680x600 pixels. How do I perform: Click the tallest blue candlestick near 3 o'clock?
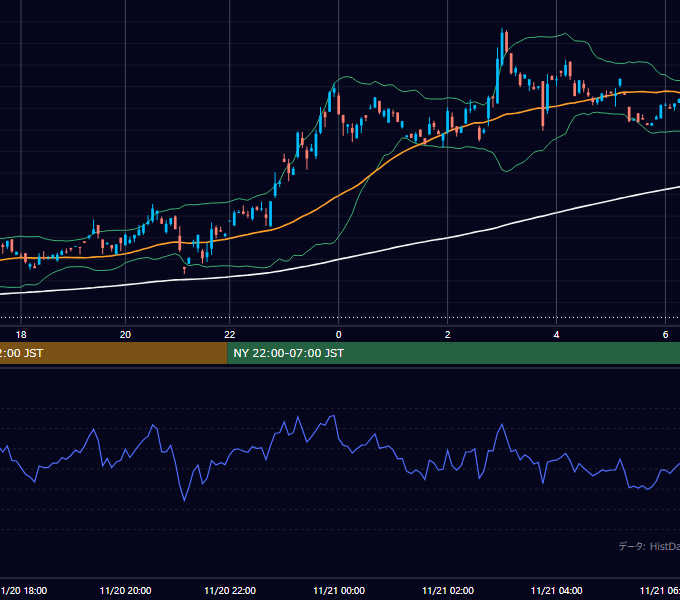coord(497,75)
